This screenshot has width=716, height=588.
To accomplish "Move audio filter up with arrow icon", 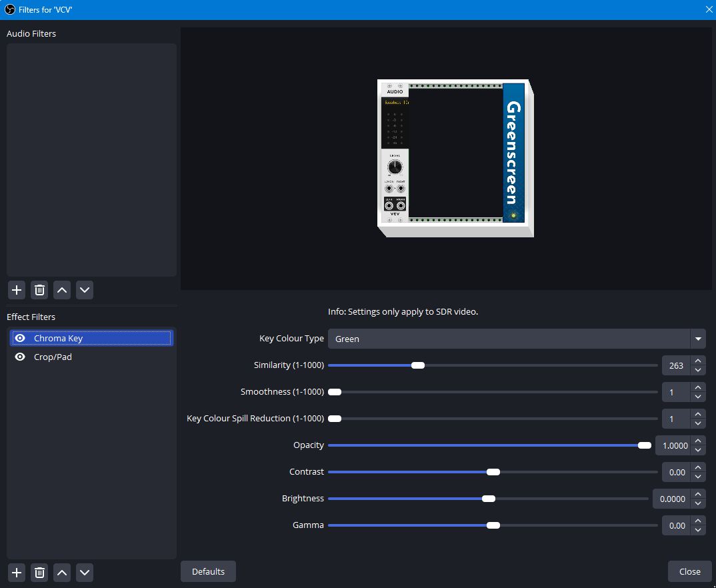I will (x=62, y=290).
